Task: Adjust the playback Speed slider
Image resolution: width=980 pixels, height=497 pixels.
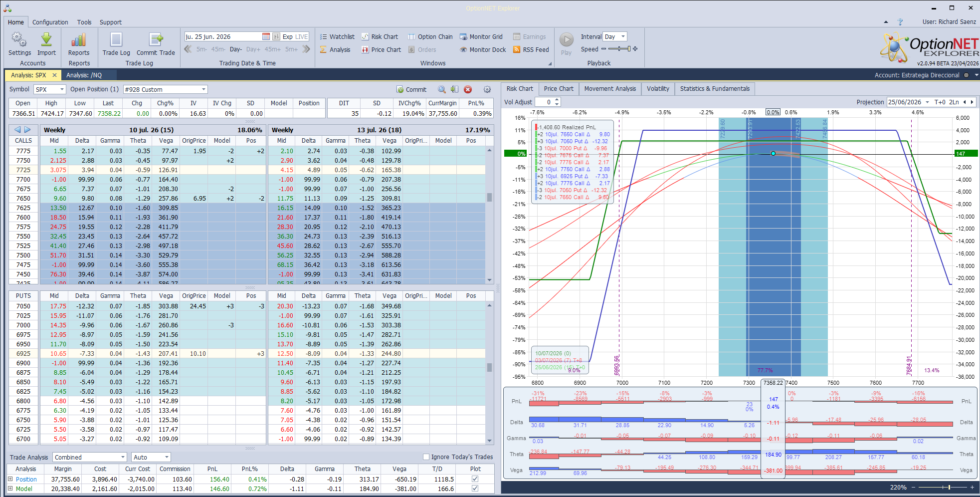Action: [619, 49]
